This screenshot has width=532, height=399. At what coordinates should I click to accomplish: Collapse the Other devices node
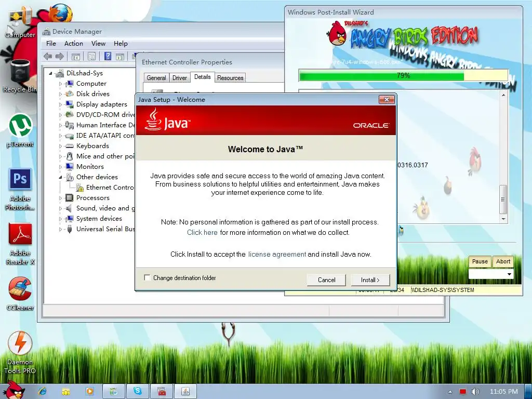60,177
